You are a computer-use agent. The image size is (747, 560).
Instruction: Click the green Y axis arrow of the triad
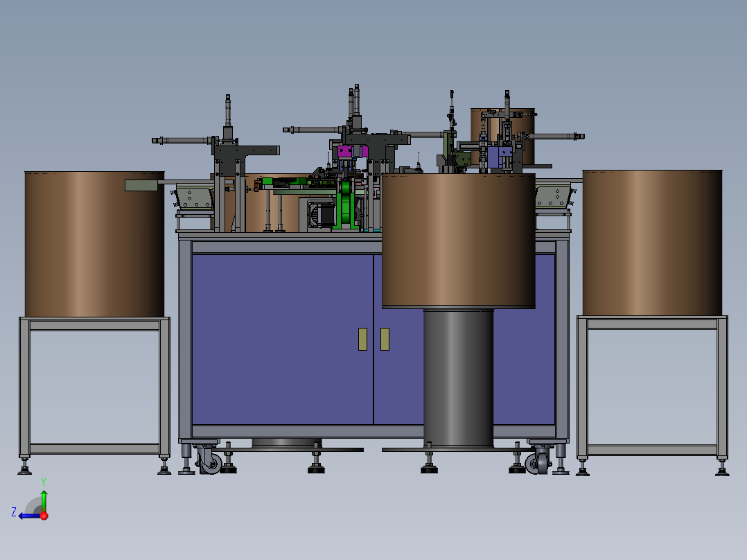(x=44, y=500)
